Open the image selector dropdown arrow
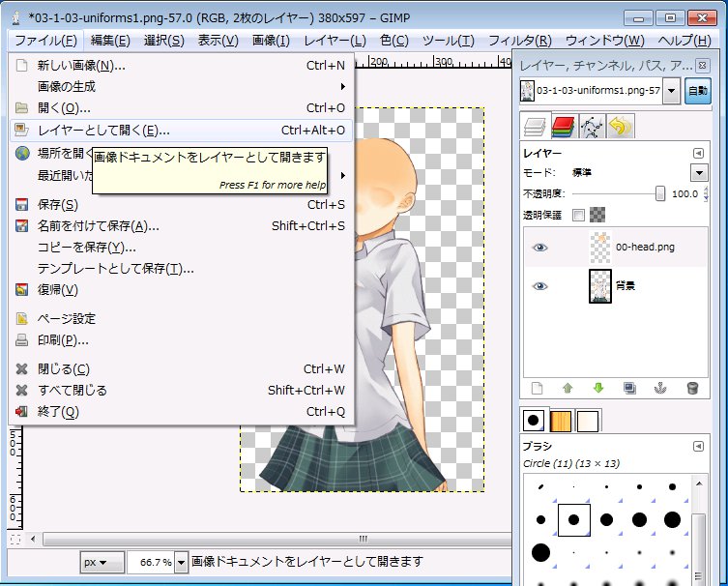This screenshot has width=728, height=586. pyautogui.click(x=671, y=90)
